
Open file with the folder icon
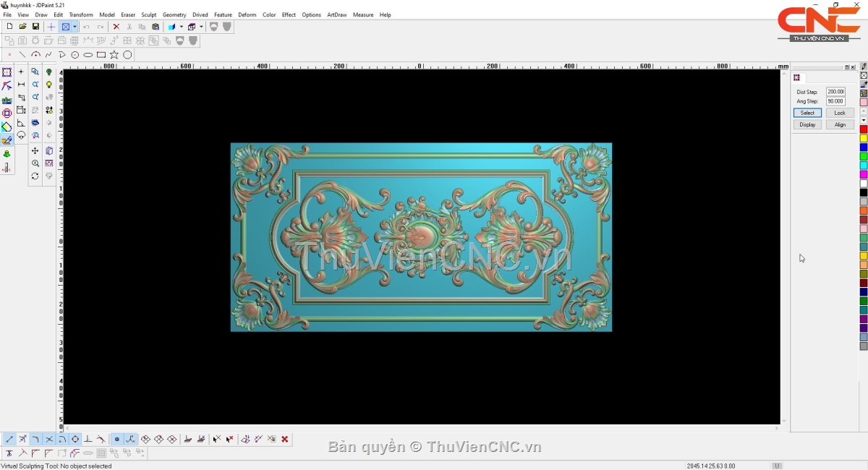(x=22, y=27)
